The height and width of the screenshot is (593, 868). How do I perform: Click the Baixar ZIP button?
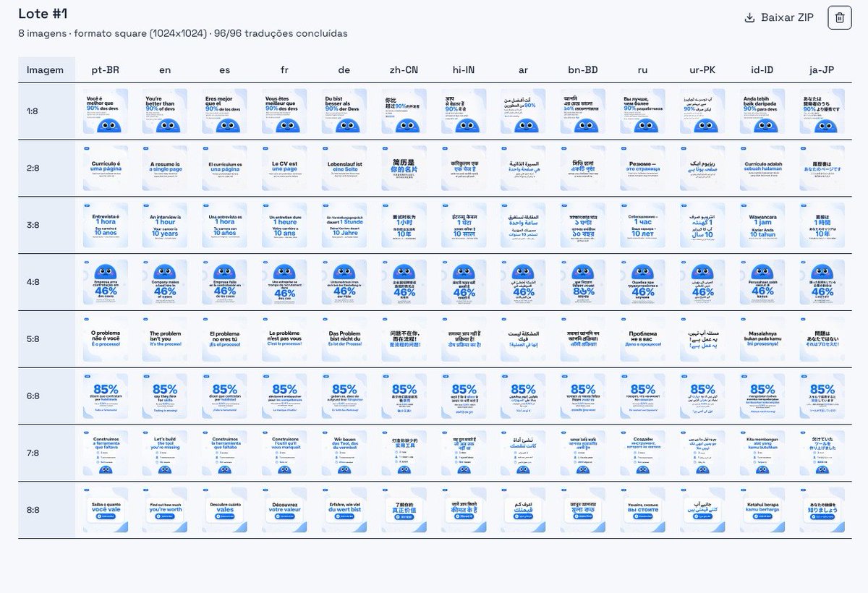779,18
